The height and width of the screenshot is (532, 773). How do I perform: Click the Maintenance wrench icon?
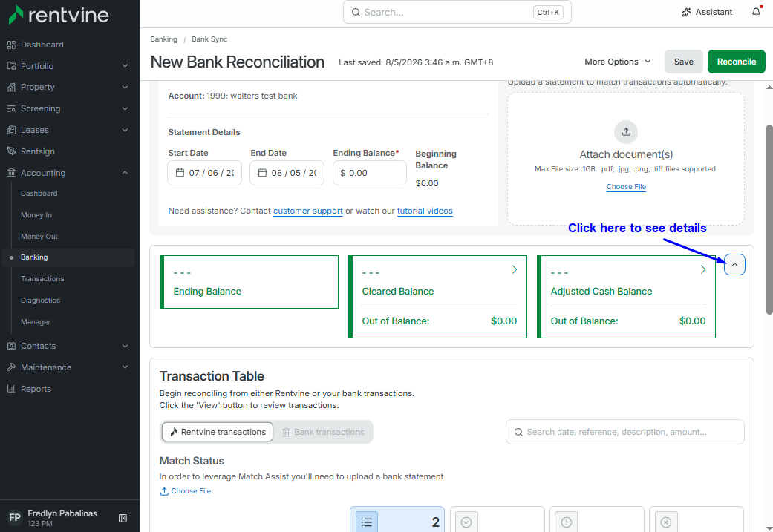click(x=11, y=367)
